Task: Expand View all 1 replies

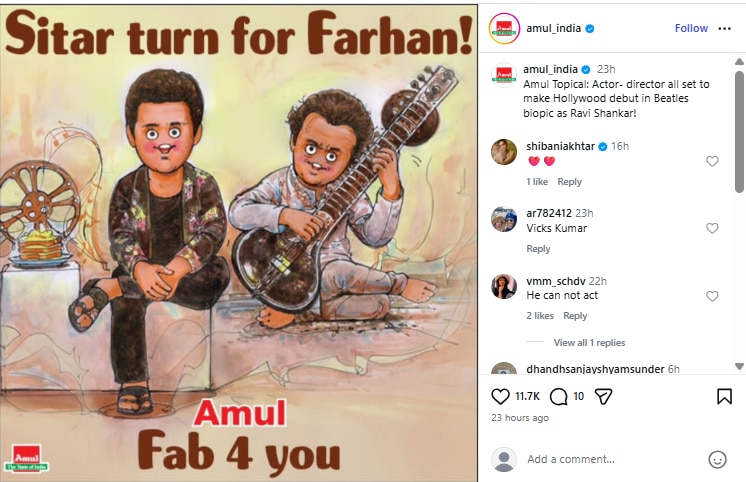Action: [x=589, y=343]
